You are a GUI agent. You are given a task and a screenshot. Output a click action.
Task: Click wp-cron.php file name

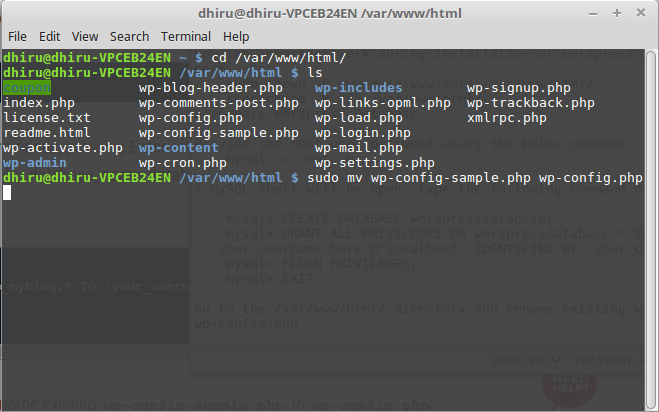[182, 163]
